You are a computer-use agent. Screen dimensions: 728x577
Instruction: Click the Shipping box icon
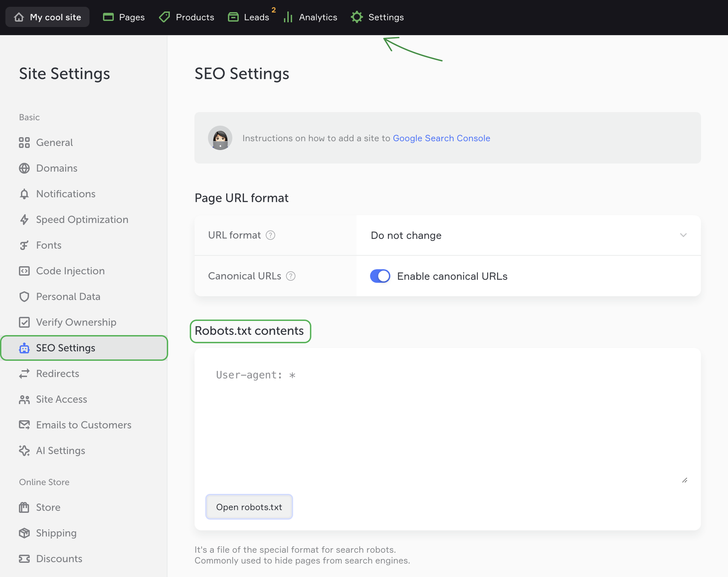(x=24, y=533)
